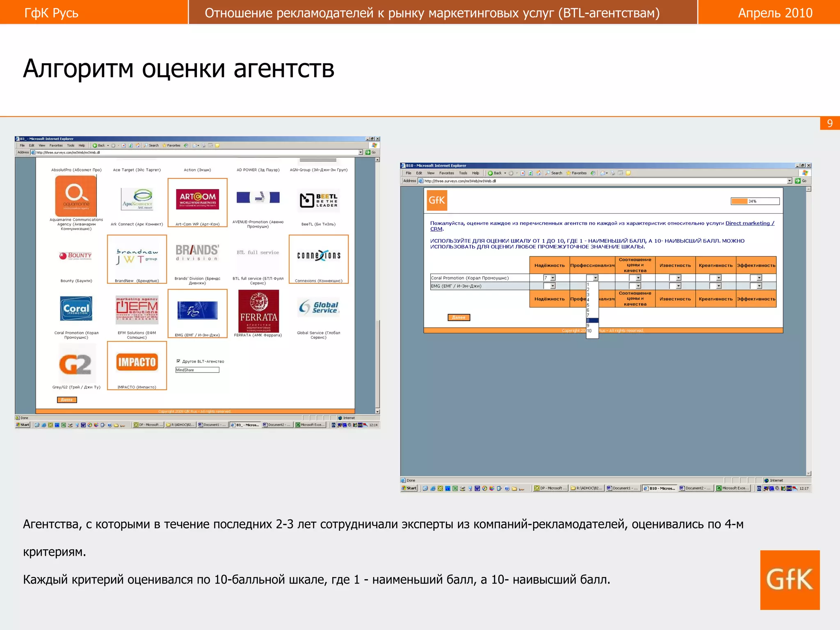Deselect the IMPACTO agency logo tile
Viewport: 840px width, 630px height.
pos(137,363)
